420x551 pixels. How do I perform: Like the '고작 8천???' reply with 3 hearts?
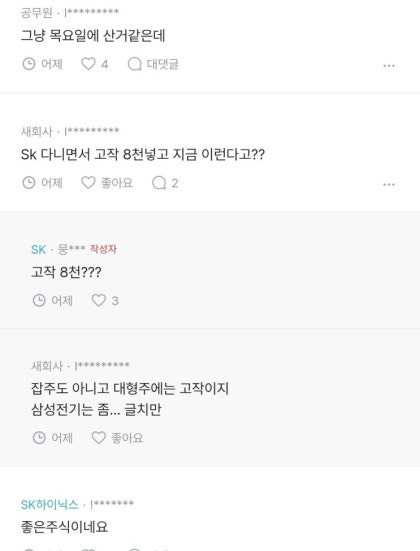tap(98, 300)
